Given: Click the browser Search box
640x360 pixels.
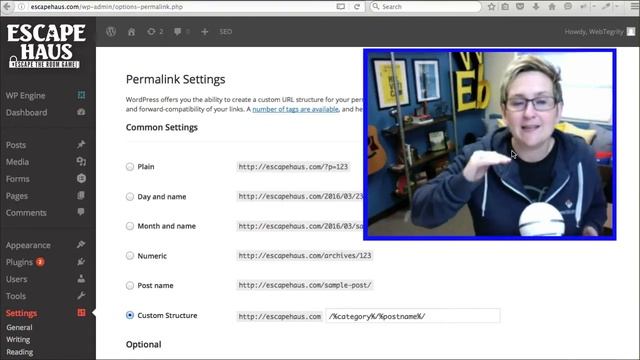Looking at the screenshot, I should click(426, 7).
